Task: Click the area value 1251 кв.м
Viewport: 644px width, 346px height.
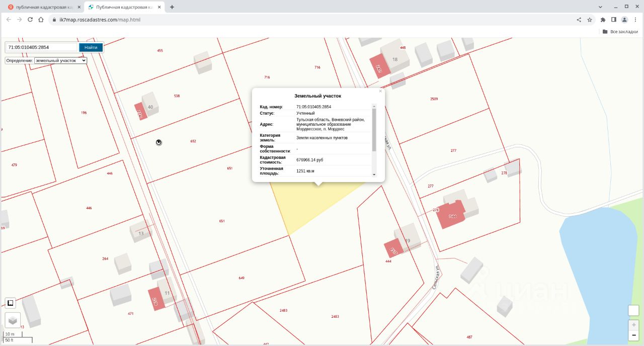Action: (x=305, y=171)
